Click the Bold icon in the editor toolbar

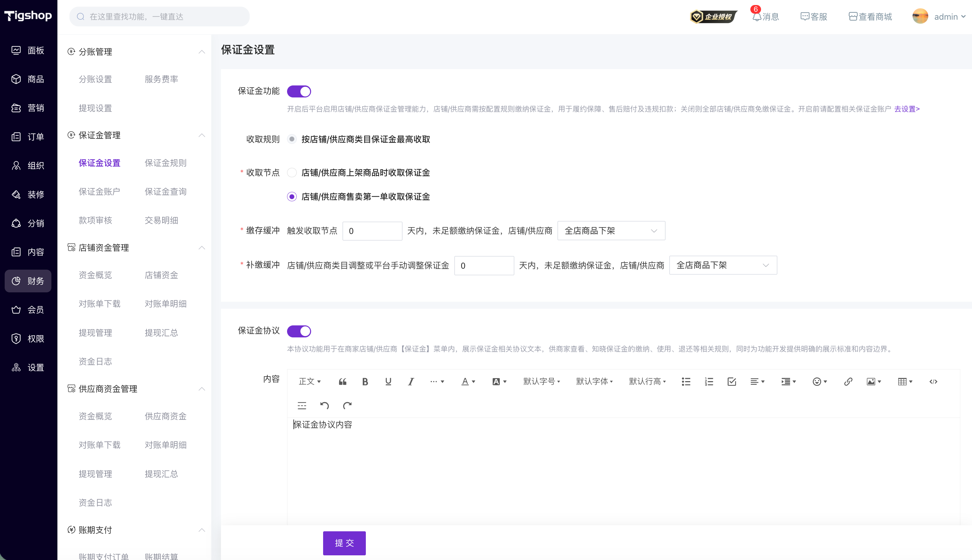click(365, 381)
